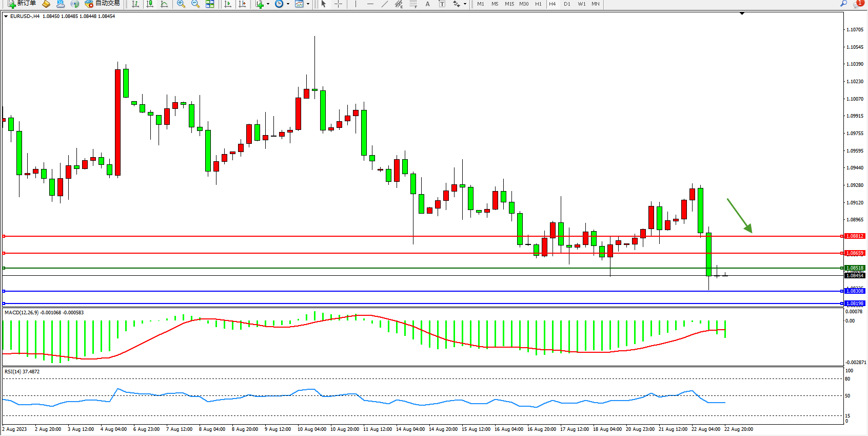
Task: Select the Fibonacci retracement tool
Action: 413,4
